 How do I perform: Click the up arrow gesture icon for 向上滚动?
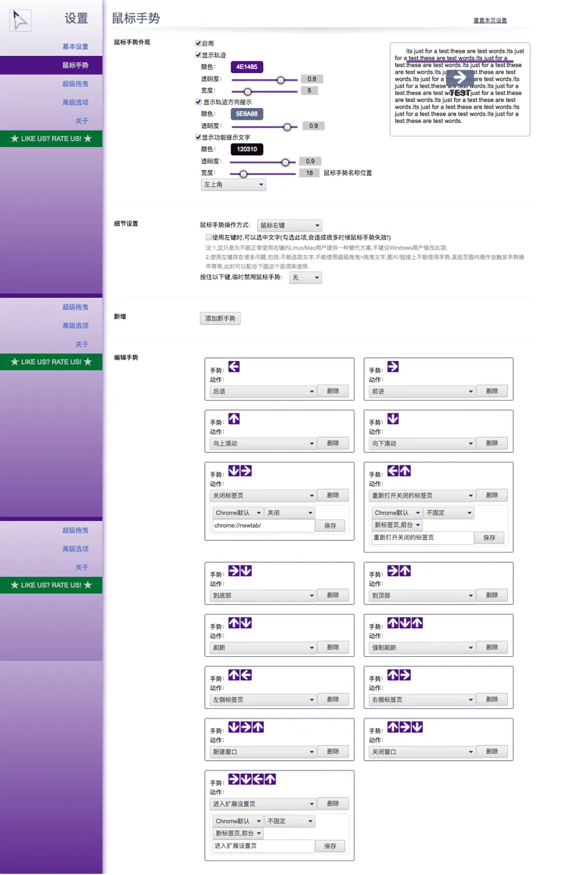234,419
